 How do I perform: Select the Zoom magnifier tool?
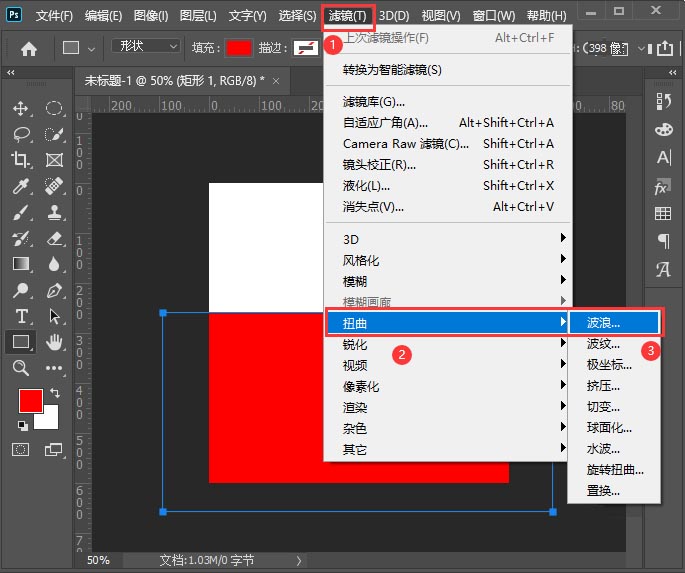21,368
